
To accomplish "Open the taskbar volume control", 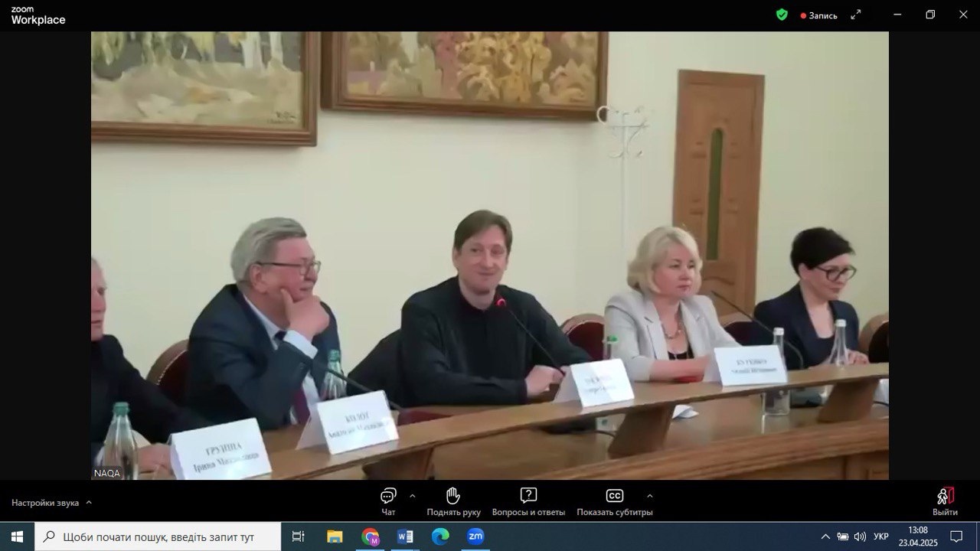I will (860, 536).
